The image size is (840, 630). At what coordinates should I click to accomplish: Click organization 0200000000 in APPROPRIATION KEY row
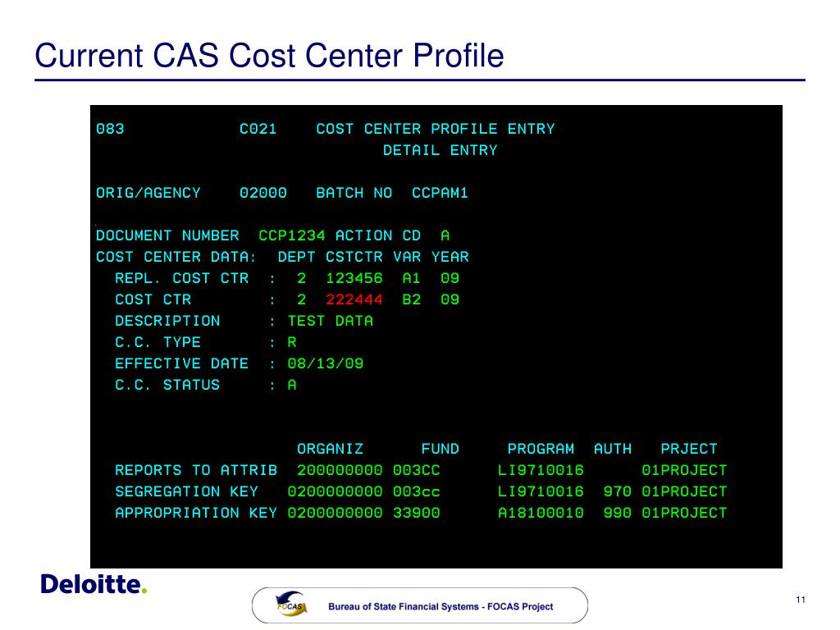[x=335, y=514]
